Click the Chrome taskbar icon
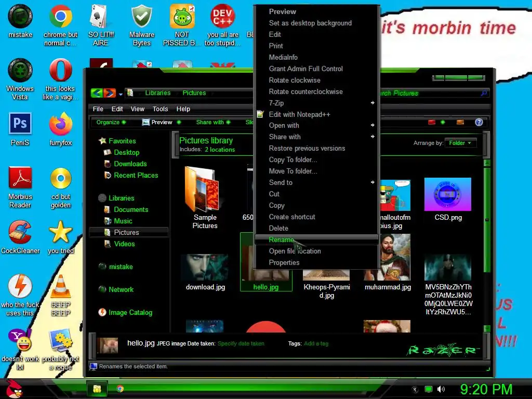532x399 pixels. click(120, 389)
